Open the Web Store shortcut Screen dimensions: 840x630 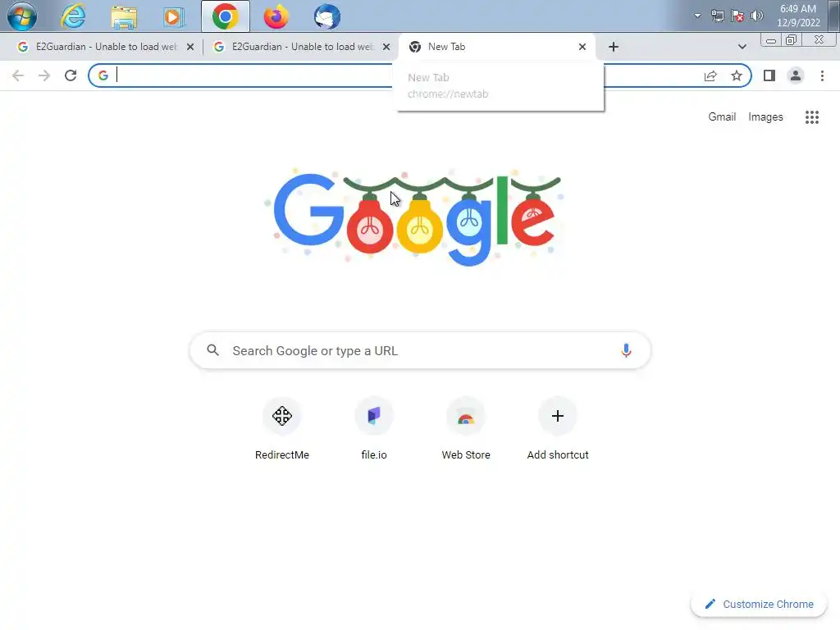coord(466,429)
